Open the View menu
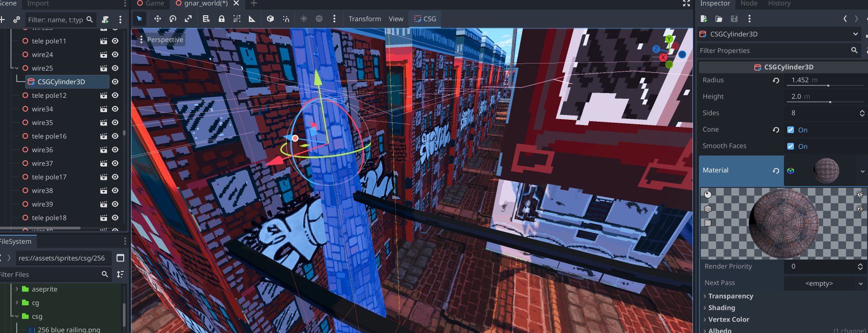 coord(396,19)
